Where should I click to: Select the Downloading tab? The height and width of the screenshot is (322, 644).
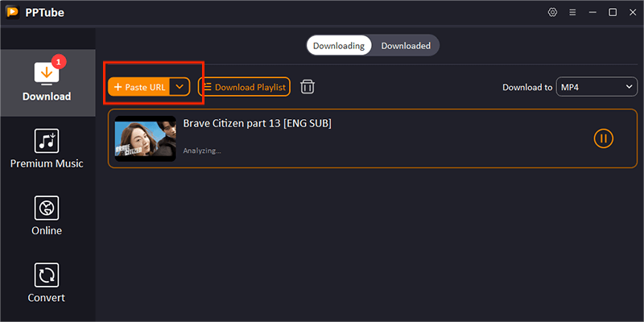click(x=339, y=46)
